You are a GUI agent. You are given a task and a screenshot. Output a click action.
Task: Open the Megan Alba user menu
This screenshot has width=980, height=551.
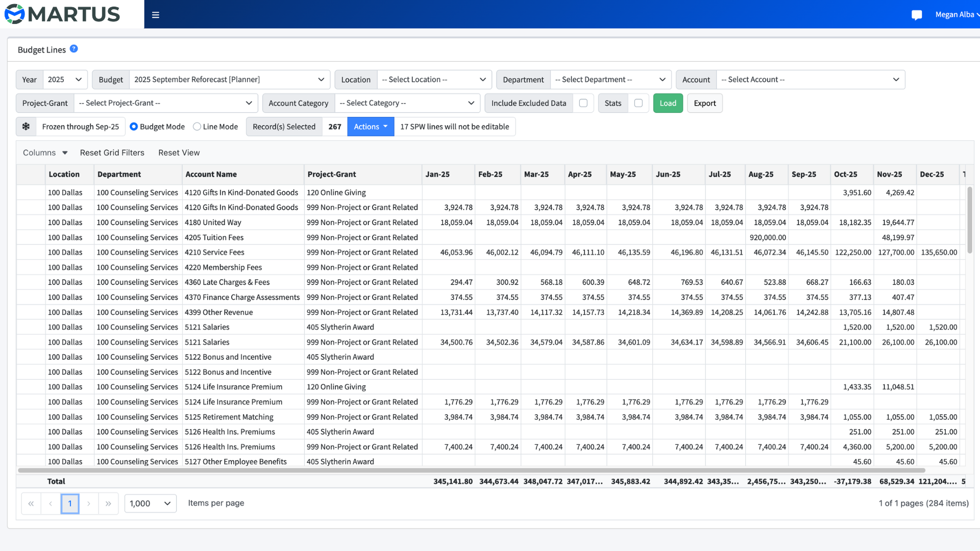coord(957,15)
